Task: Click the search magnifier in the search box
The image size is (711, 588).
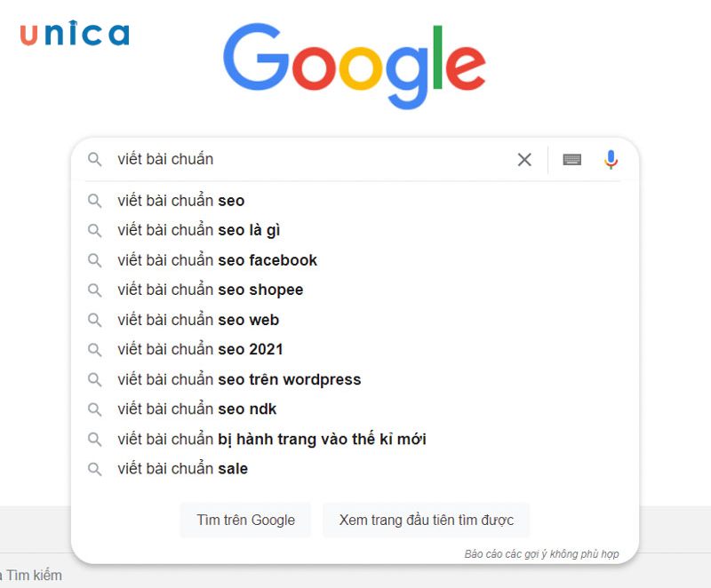Action: 95,160
